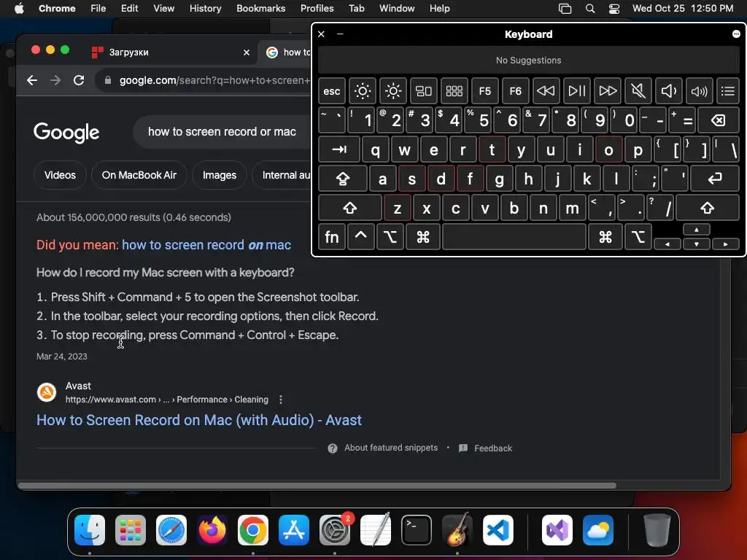This screenshot has height=560, width=747.
Task: Go back in Chrome
Action: [x=32, y=80]
